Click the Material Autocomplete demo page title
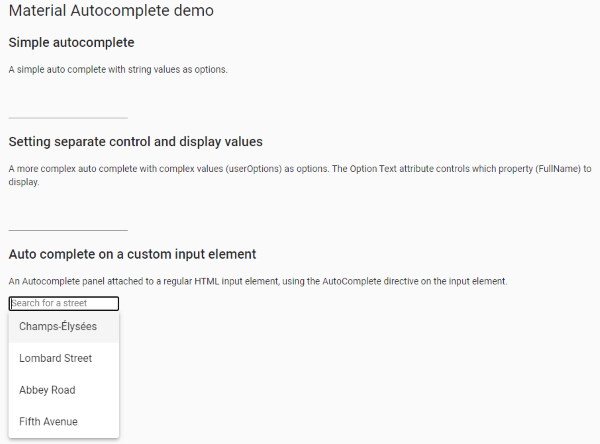This screenshot has width=600, height=444. [110, 12]
